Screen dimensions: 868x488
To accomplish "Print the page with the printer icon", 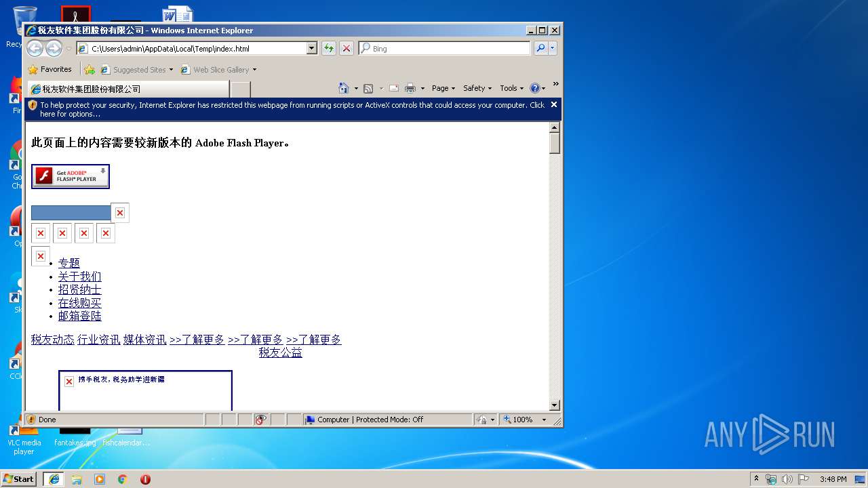I will [410, 88].
